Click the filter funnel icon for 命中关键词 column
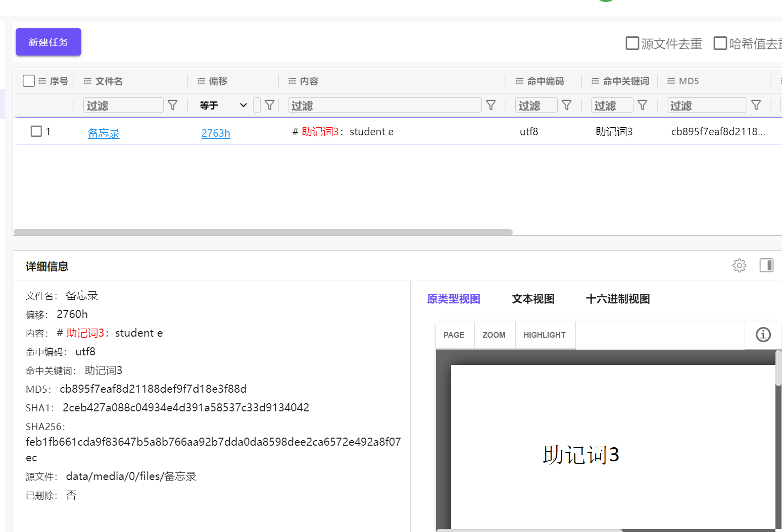This screenshot has width=782, height=532. click(x=642, y=105)
